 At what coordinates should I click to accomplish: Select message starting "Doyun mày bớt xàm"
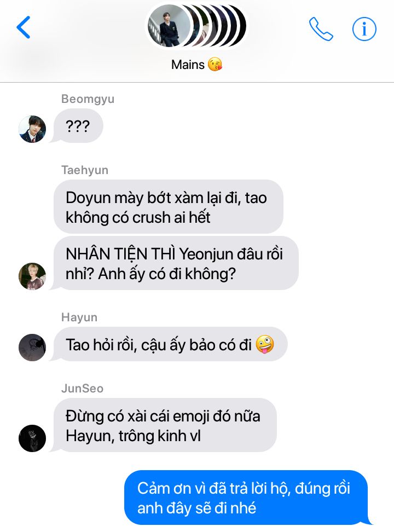[x=169, y=207]
